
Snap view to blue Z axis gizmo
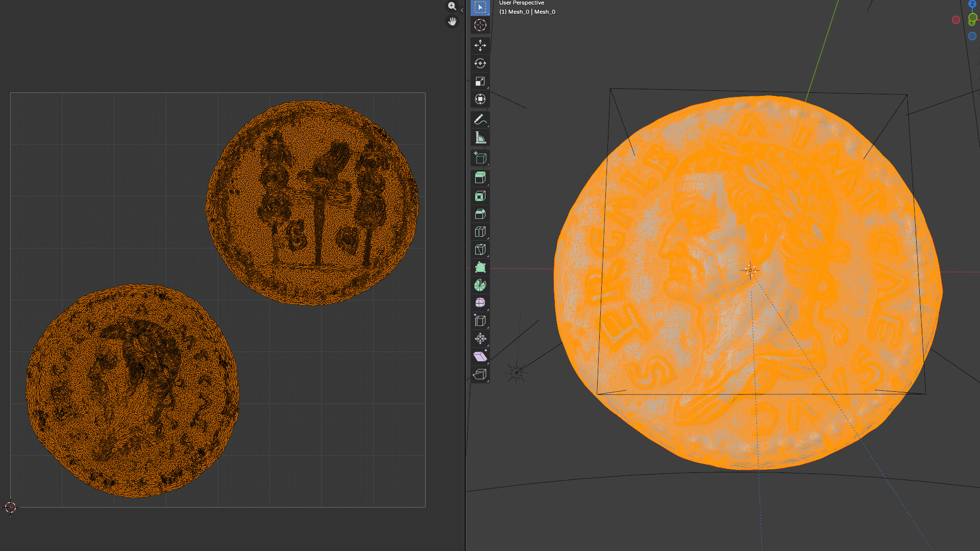tap(972, 4)
